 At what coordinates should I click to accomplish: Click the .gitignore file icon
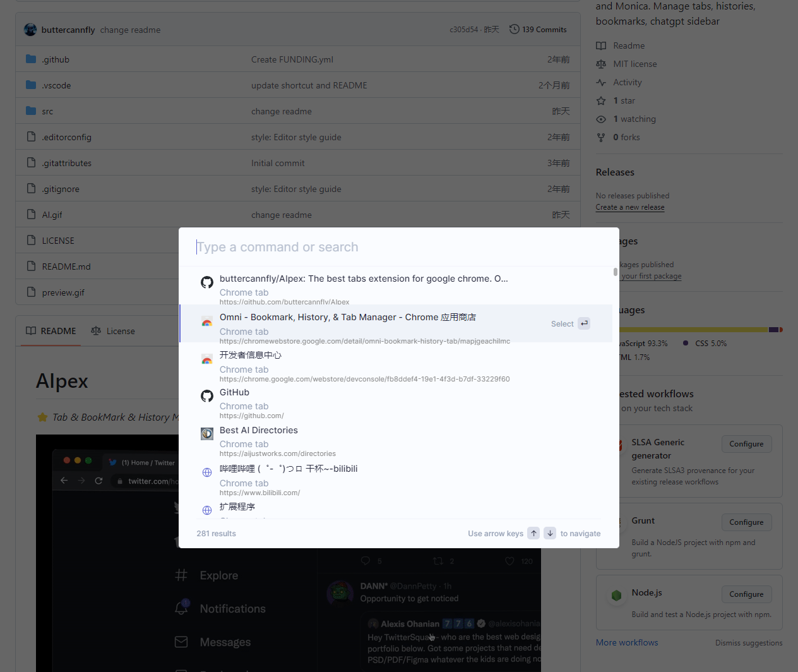(31, 189)
